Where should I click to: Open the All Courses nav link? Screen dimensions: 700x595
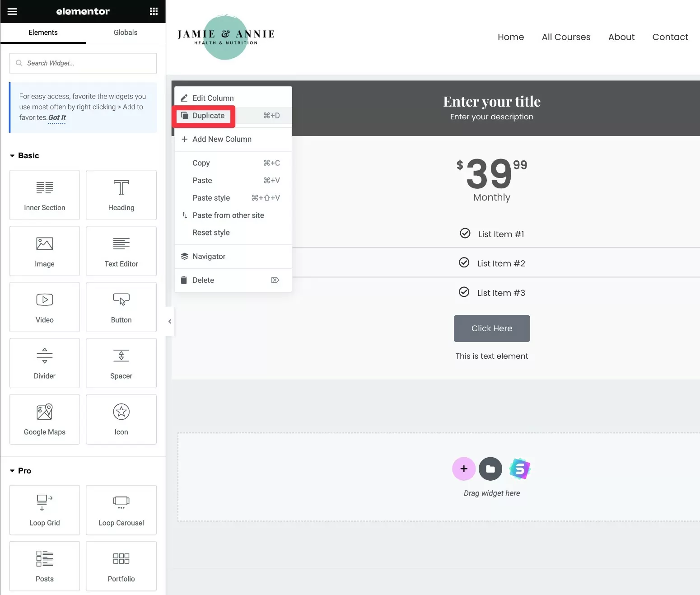pyautogui.click(x=566, y=37)
